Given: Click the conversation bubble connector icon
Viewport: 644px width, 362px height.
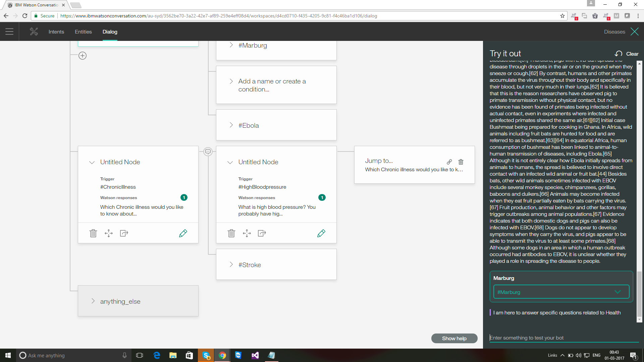Looking at the screenshot, I should 208,152.
